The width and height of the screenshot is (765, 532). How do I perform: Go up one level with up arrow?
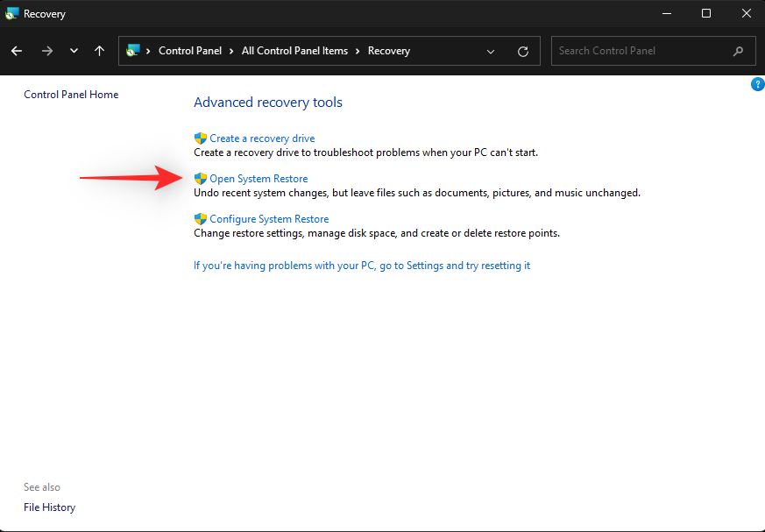coord(100,51)
